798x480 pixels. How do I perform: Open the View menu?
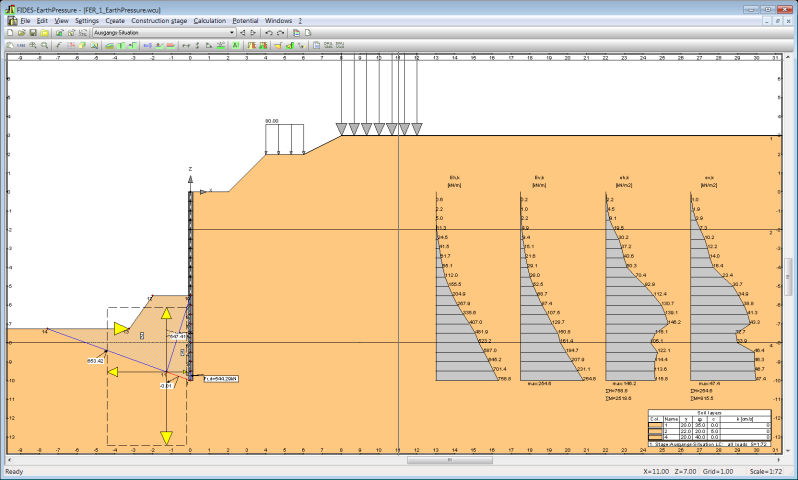tap(61, 21)
